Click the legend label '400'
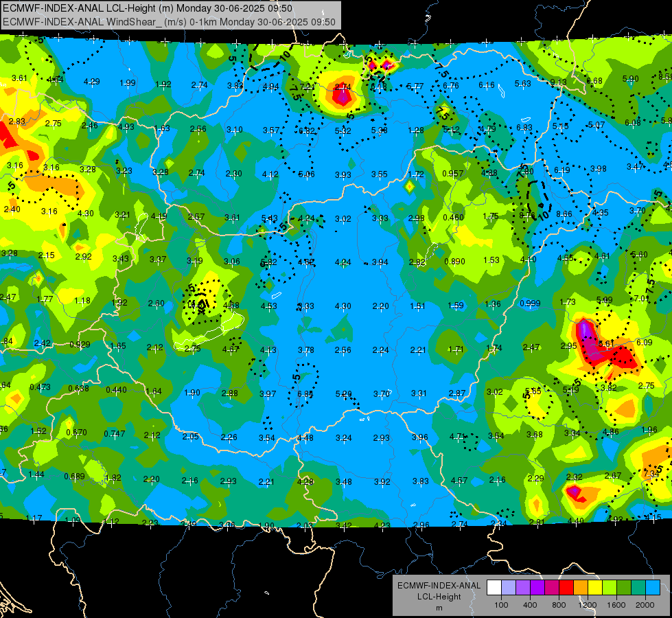This screenshot has height=618, width=672. [x=530, y=605]
